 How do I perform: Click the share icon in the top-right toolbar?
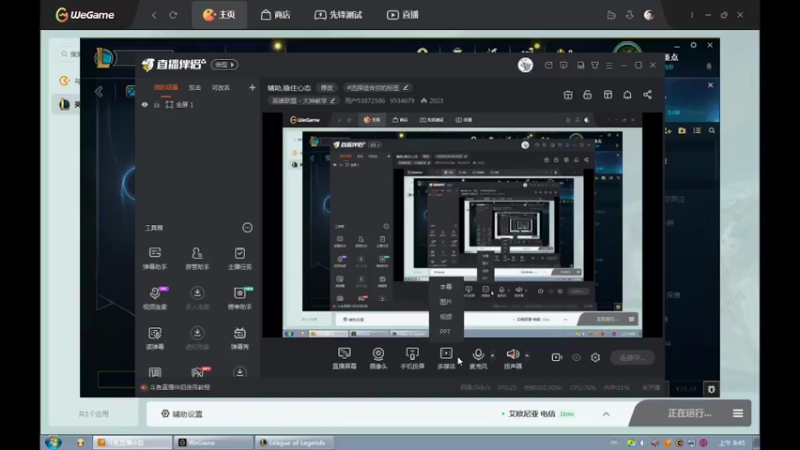pos(647,95)
